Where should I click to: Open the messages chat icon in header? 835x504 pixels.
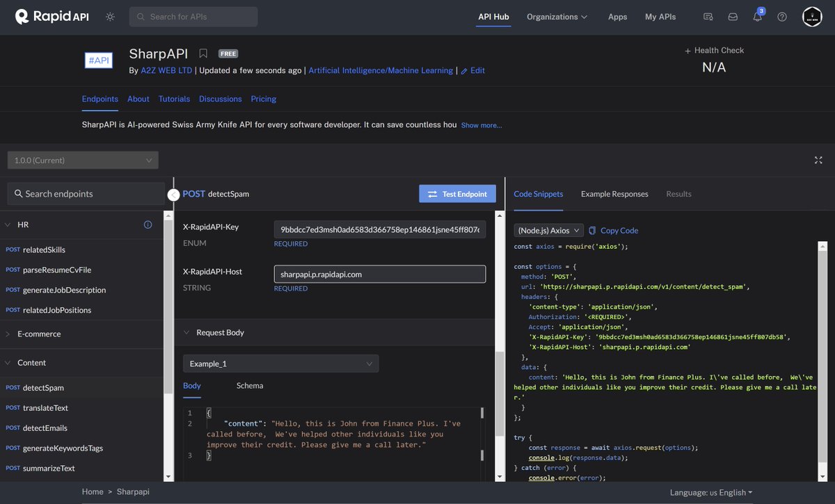pyautogui.click(x=708, y=17)
